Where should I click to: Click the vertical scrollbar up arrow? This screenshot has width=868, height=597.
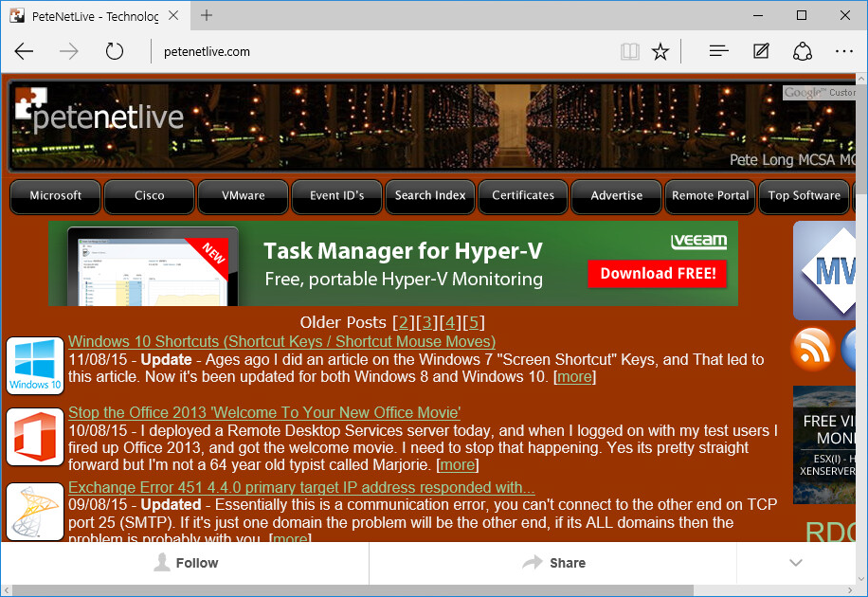tap(861, 80)
